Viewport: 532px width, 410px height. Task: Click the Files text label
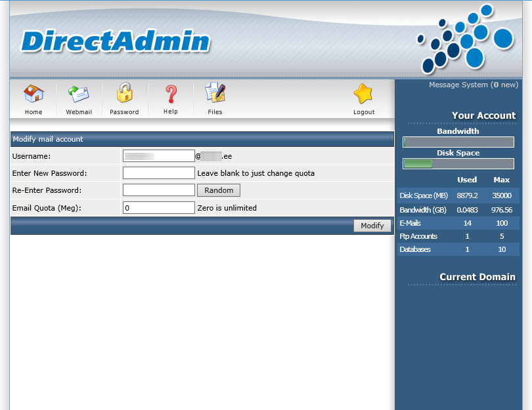(x=215, y=112)
